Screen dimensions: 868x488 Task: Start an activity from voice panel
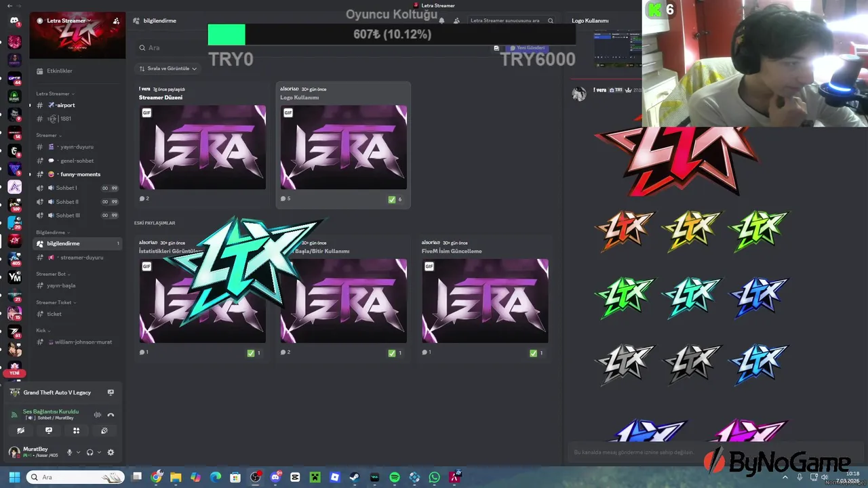(x=76, y=430)
